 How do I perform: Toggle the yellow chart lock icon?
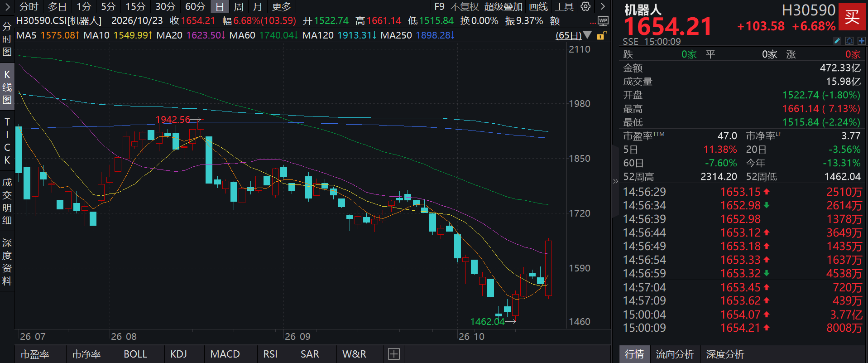(x=601, y=35)
